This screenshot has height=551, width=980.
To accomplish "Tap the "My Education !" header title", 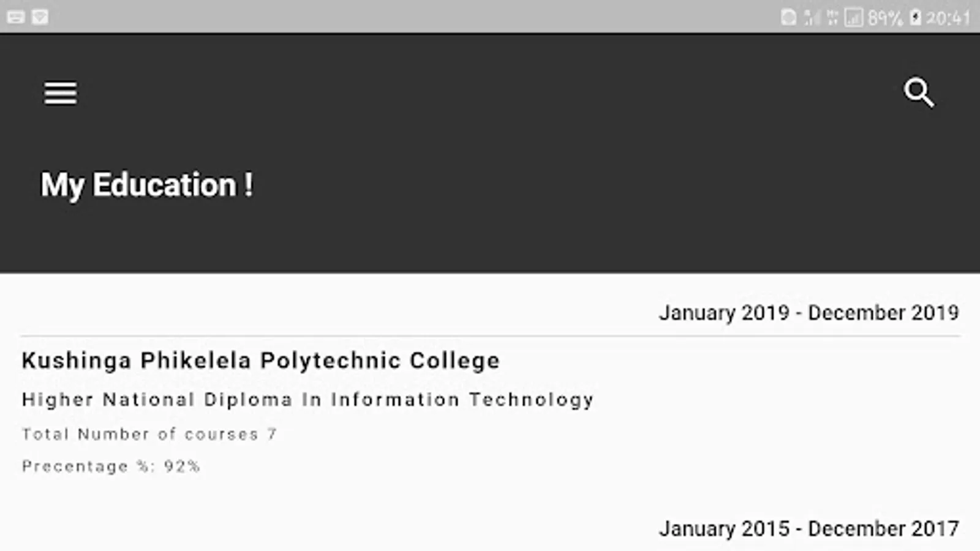I will (x=147, y=185).
